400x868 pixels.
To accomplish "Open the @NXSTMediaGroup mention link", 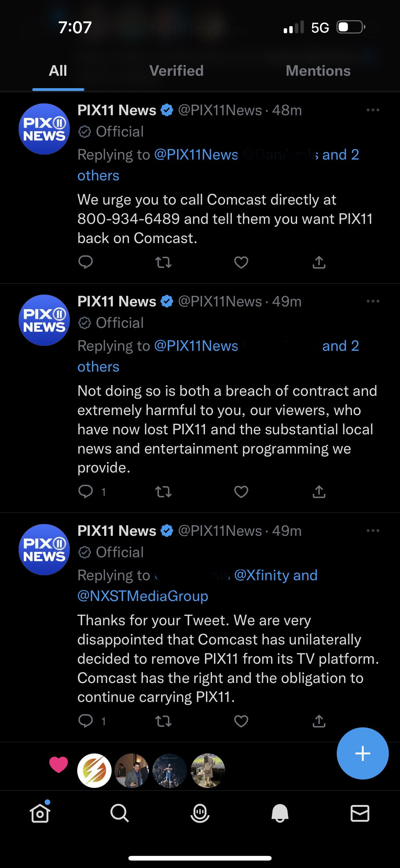I will pyautogui.click(x=143, y=596).
